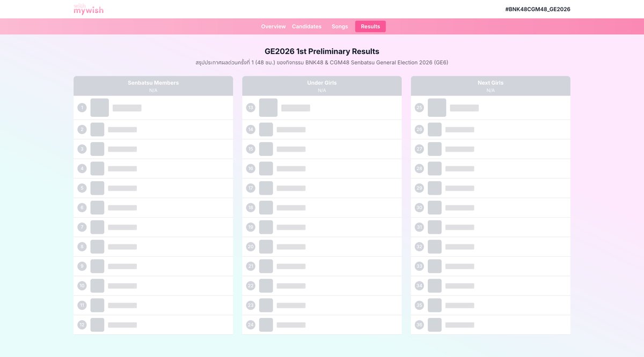Click the Senbatsu Members column header
This screenshot has width=644, height=357.
153,86
